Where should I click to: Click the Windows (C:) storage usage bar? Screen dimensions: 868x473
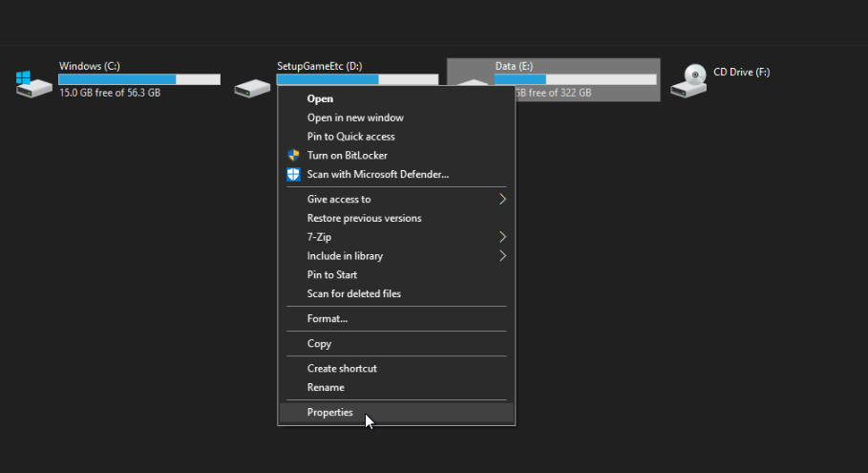tap(139, 79)
